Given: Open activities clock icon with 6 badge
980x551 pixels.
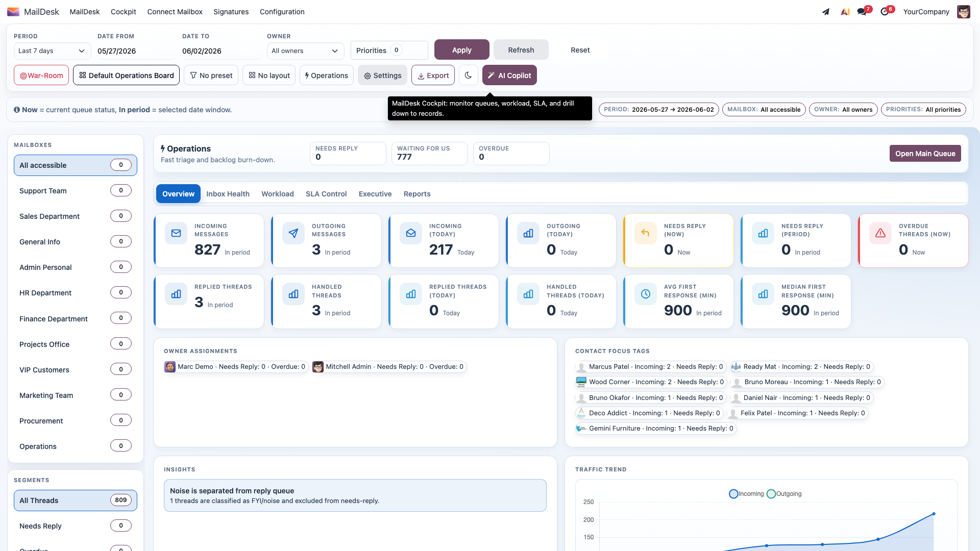Looking at the screenshot, I should pyautogui.click(x=885, y=12).
